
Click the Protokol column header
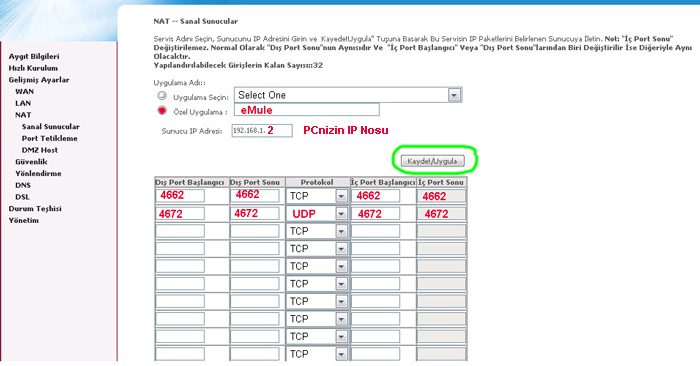317,183
